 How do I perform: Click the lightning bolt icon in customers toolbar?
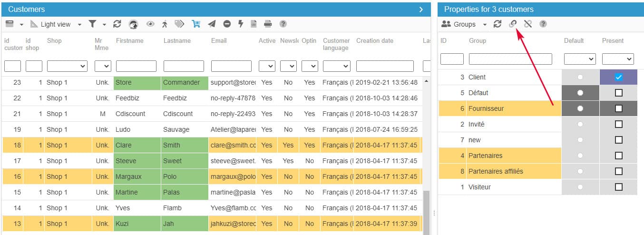[x=241, y=24]
